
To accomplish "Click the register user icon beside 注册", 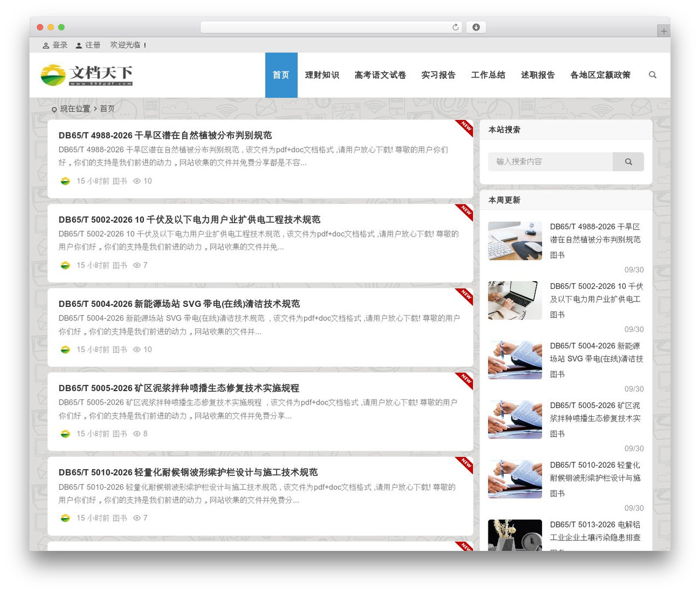I will pyautogui.click(x=79, y=45).
